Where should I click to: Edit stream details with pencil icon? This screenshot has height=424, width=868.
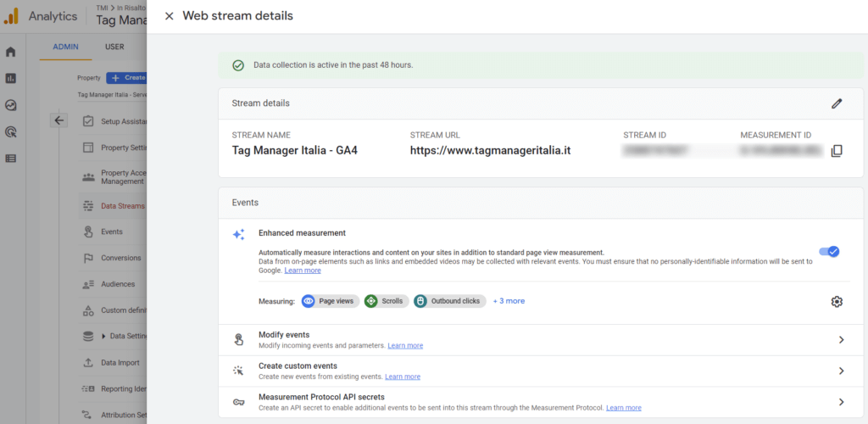pos(837,103)
